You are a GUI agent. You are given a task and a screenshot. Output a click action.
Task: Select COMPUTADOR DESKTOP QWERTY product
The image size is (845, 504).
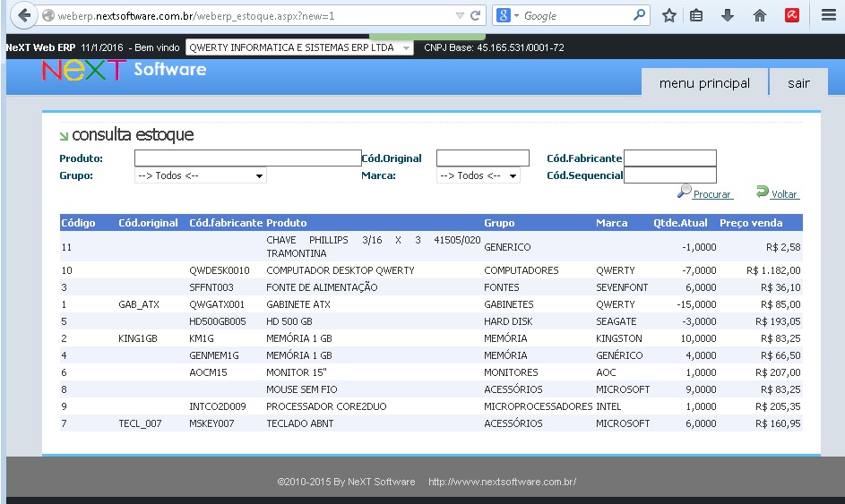point(340,270)
